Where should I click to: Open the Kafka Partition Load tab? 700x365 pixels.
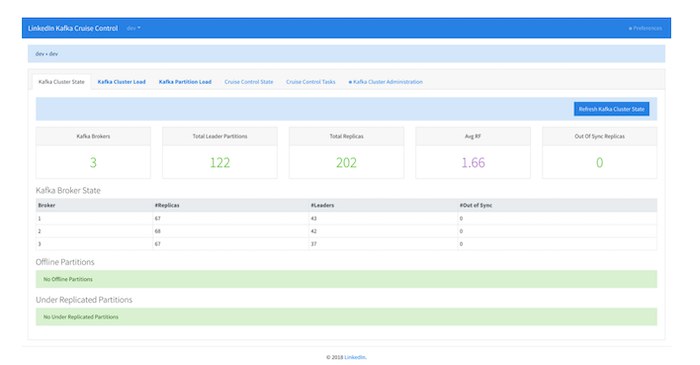click(185, 82)
